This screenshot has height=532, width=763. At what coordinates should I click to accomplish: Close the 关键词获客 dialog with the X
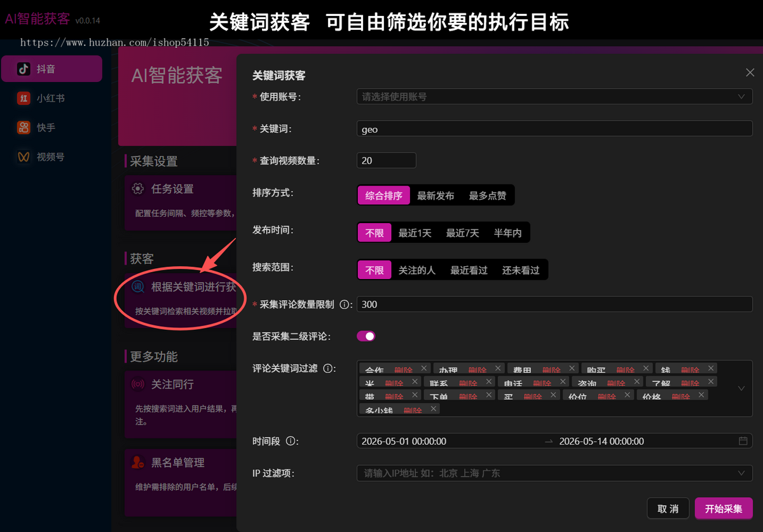[x=750, y=72]
